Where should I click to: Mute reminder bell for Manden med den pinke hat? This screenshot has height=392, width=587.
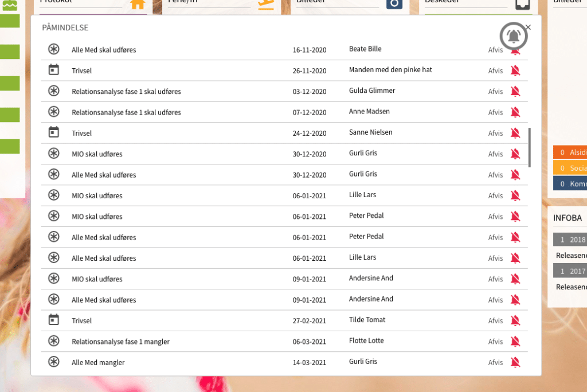click(515, 70)
